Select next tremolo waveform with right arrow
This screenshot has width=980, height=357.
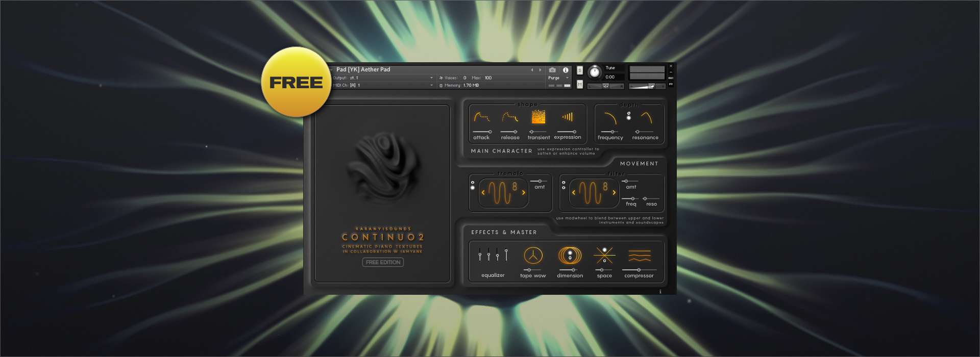523,193
